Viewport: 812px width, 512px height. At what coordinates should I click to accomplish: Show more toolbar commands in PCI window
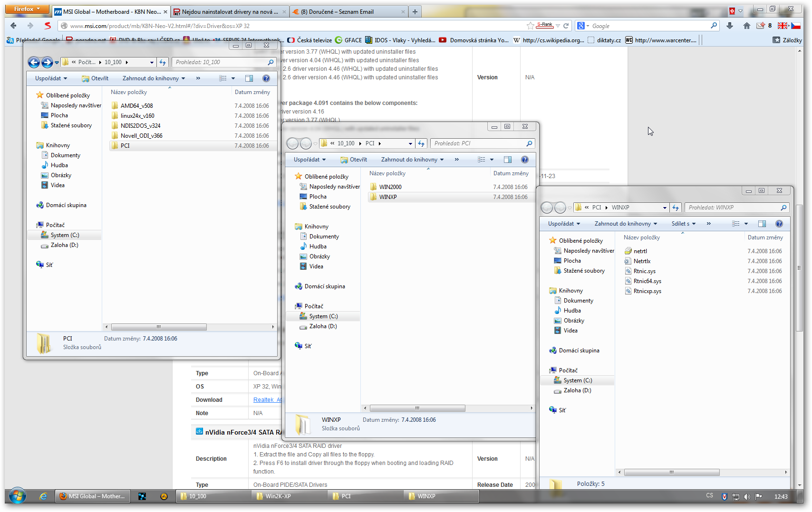(457, 160)
